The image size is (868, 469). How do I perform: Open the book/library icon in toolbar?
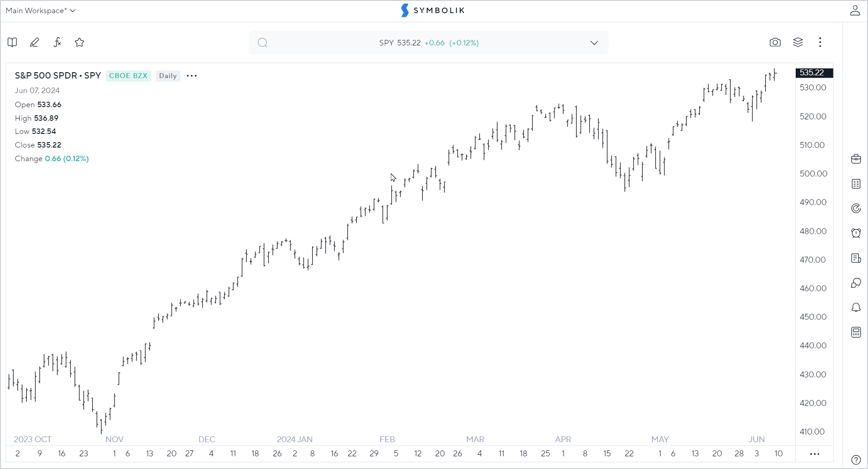tap(12, 42)
